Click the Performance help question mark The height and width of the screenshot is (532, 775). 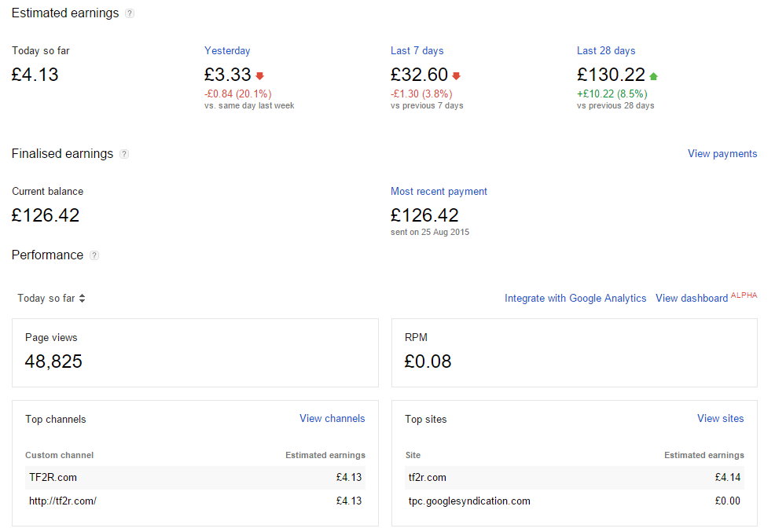tap(94, 255)
